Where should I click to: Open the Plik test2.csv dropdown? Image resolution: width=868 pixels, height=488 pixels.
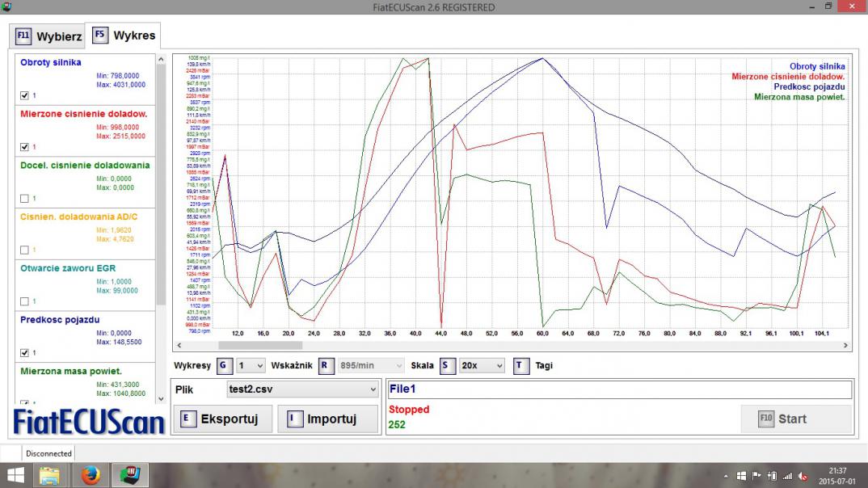click(x=302, y=389)
